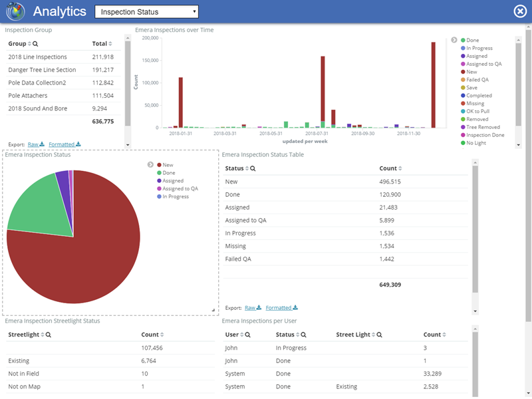
Task: Toggle Inspection Done legend entry
Action: click(483, 135)
